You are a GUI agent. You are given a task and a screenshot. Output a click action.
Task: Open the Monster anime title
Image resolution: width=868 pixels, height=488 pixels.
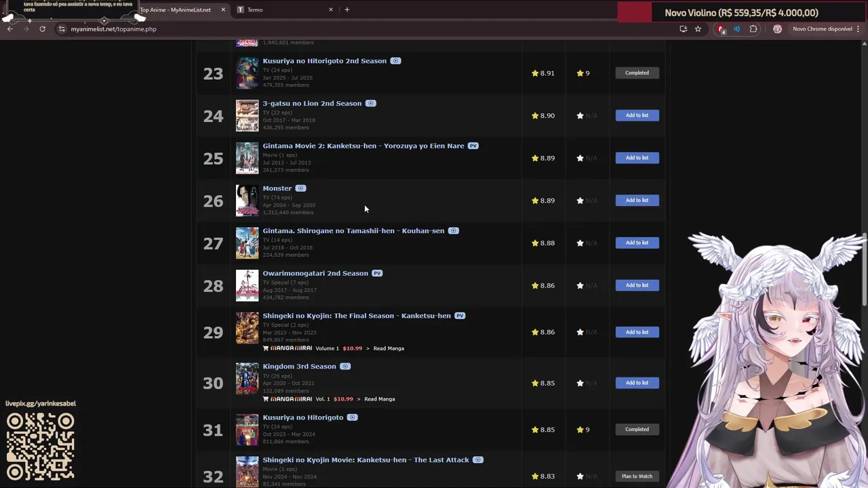click(277, 188)
